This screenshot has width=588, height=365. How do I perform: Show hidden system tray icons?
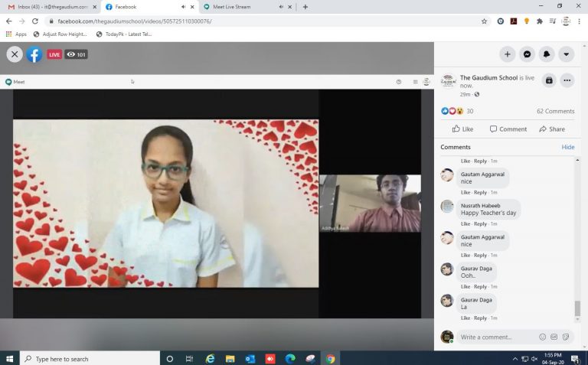[x=515, y=358]
